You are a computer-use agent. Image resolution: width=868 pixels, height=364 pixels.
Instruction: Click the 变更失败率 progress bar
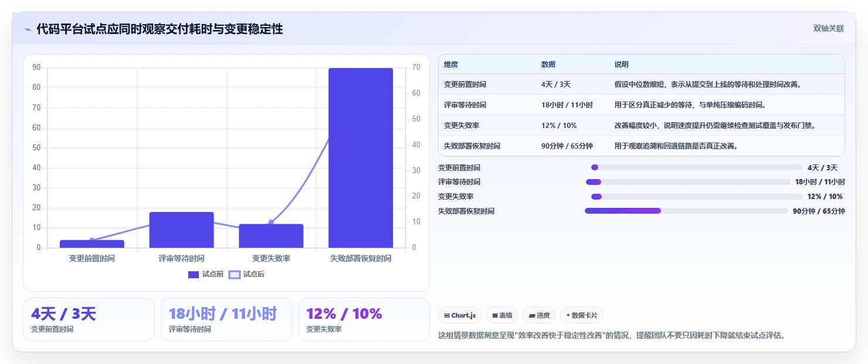coord(697,197)
